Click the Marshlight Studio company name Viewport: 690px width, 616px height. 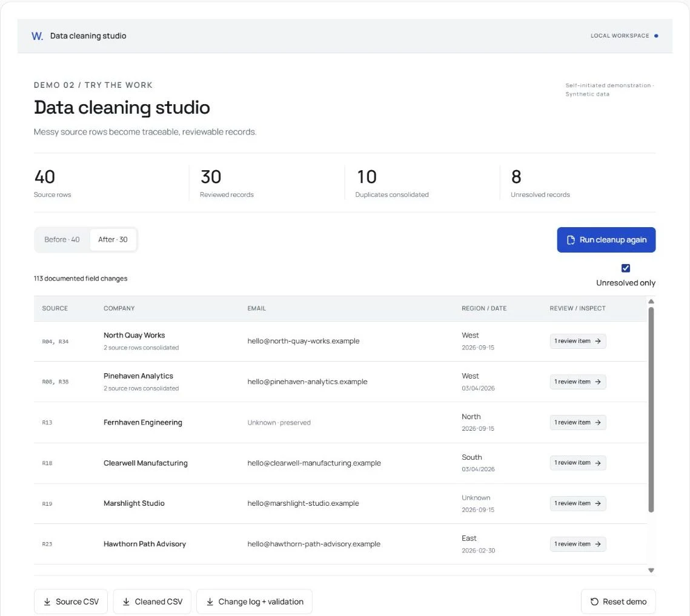134,503
